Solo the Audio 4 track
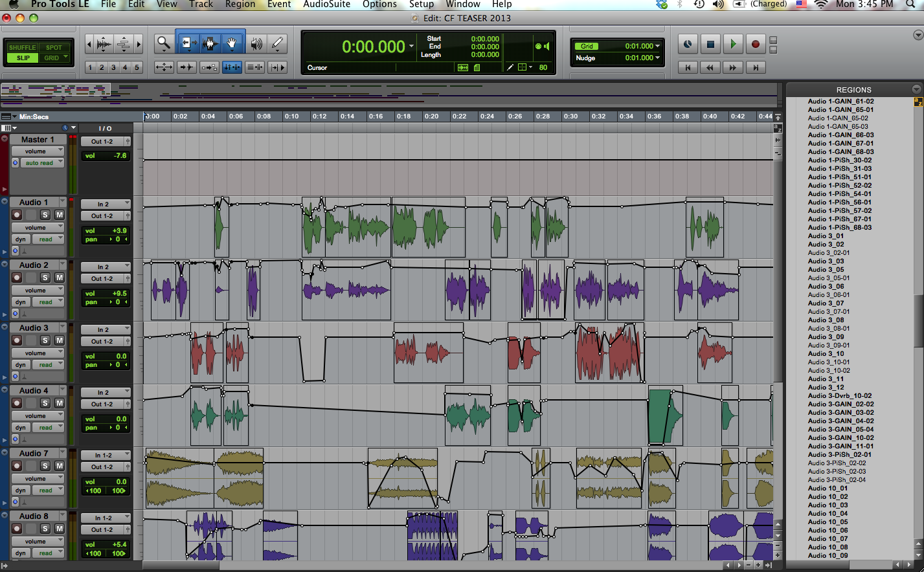This screenshot has height=572, width=924. (45, 403)
